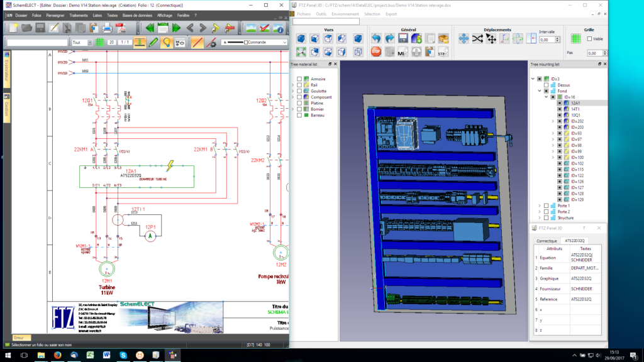
Task: Go to previous folio with gray left arrow
Action: click(190, 28)
